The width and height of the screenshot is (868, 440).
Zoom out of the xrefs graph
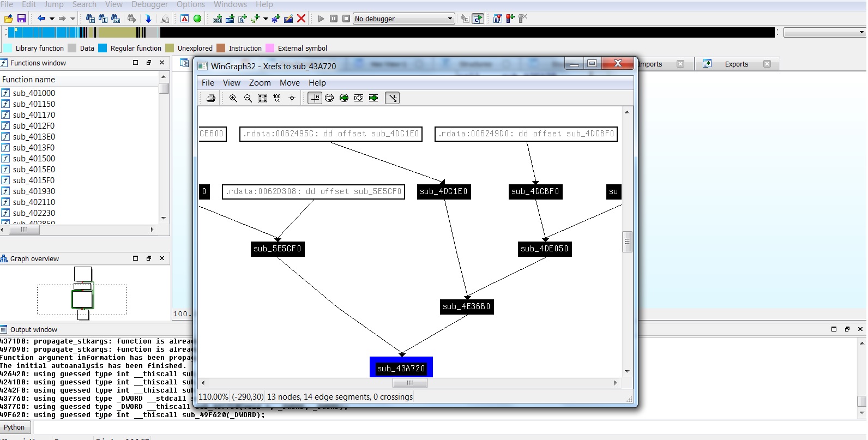(248, 98)
